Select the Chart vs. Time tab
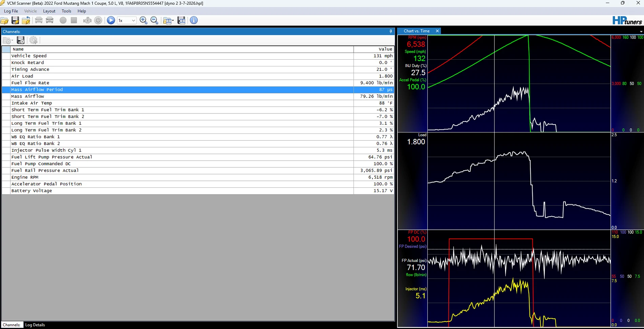644x329 pixels. coord(417,31)
